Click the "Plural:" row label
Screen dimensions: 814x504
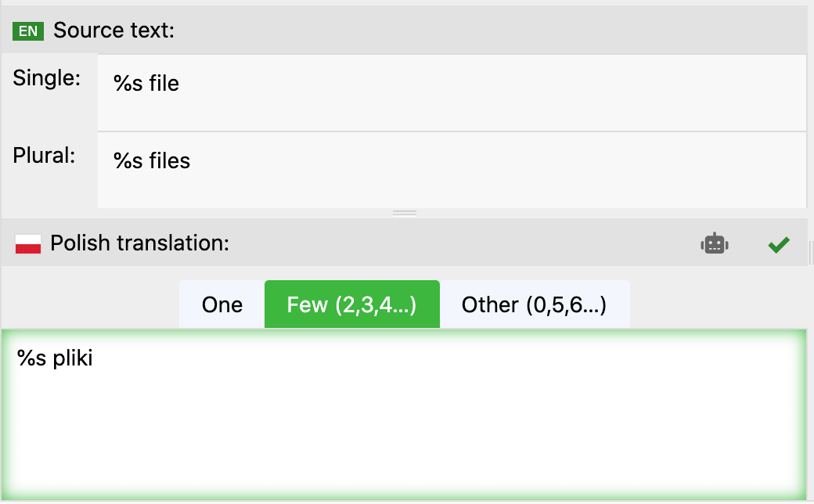[x=45, y=155]
